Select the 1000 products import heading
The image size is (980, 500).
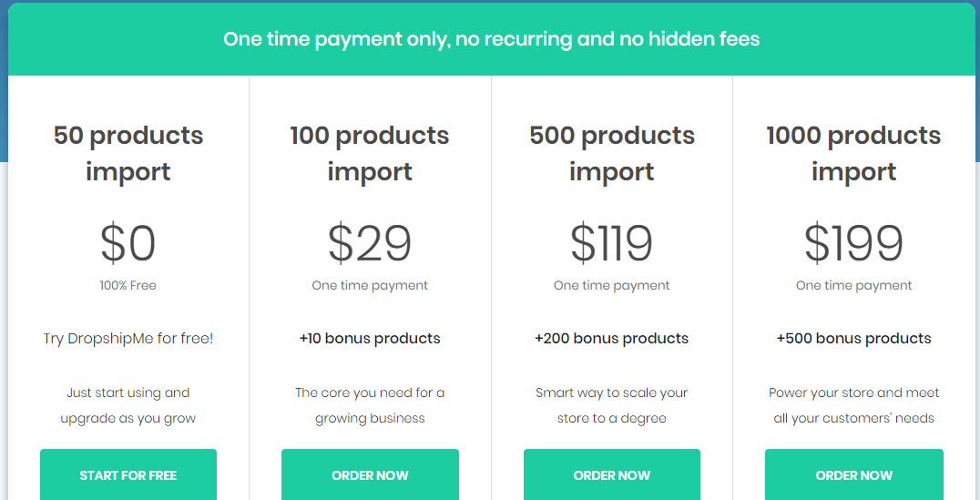click(x=853, y=153)
